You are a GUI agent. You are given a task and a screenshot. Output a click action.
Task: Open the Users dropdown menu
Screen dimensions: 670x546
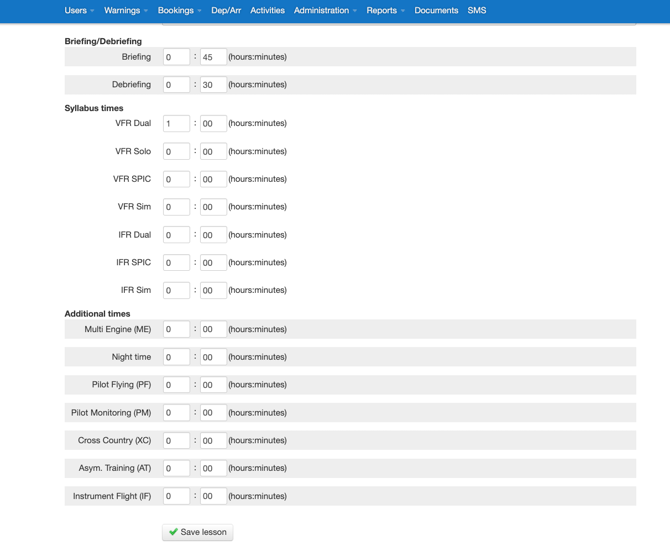(x=79, y=11)
